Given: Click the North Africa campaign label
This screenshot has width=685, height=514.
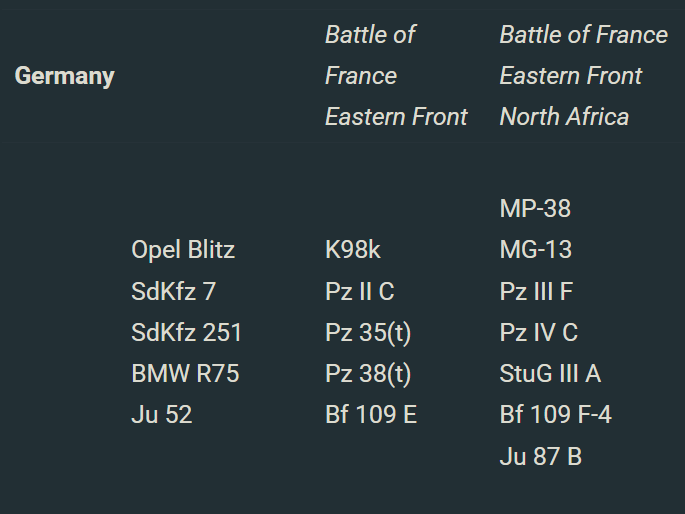Looking at the screenshot, I should click(564, 117).
